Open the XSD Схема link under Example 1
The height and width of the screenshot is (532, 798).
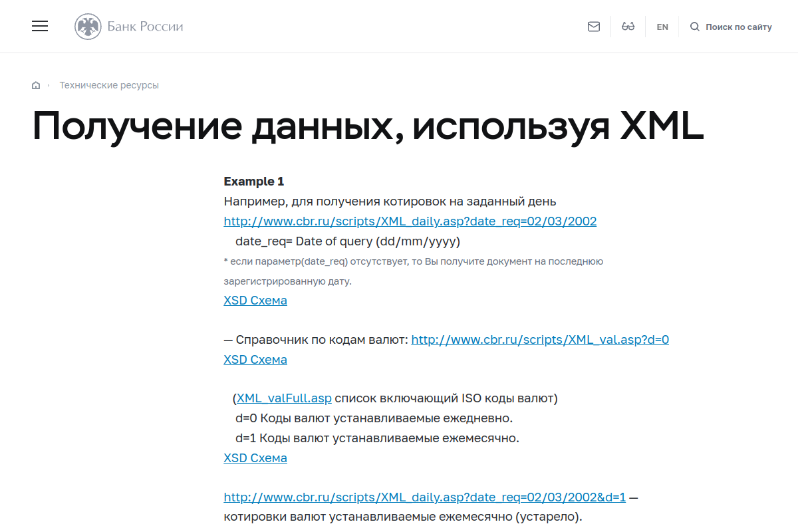(x=255, y=301)
